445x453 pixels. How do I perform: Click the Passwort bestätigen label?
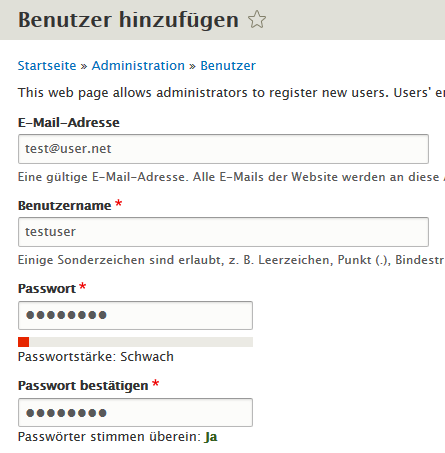point(83,386)
